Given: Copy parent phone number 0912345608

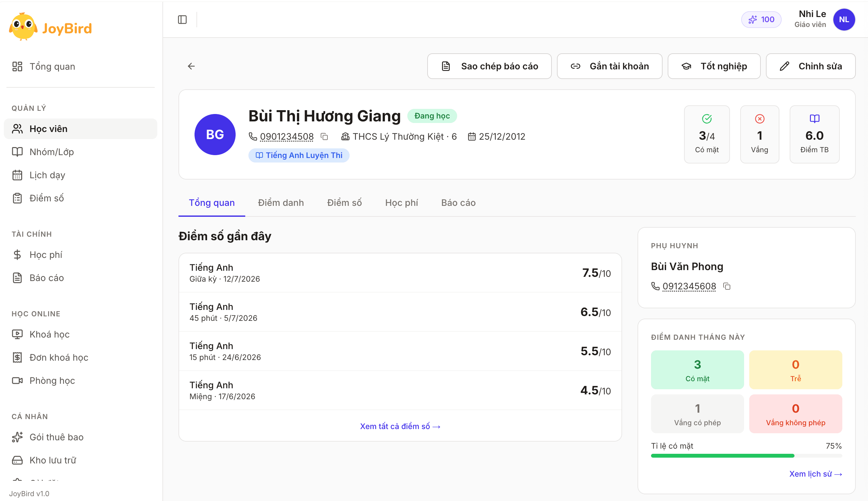Looking at the screenshot, I should coord(727,286).
